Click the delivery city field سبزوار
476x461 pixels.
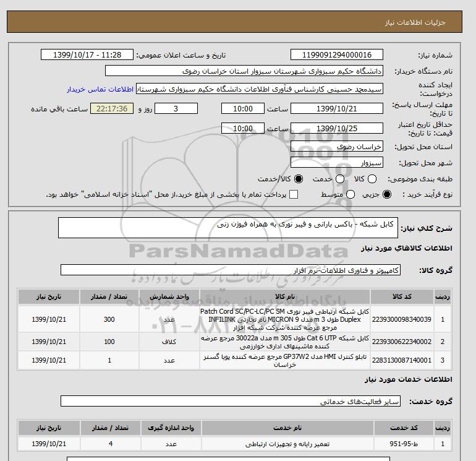[337, 163]
